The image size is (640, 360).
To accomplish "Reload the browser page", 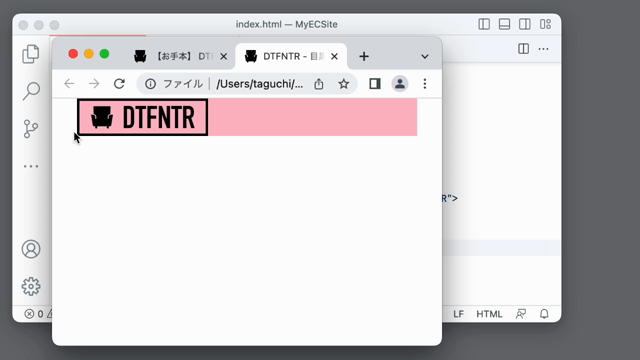I will [119, 84].
